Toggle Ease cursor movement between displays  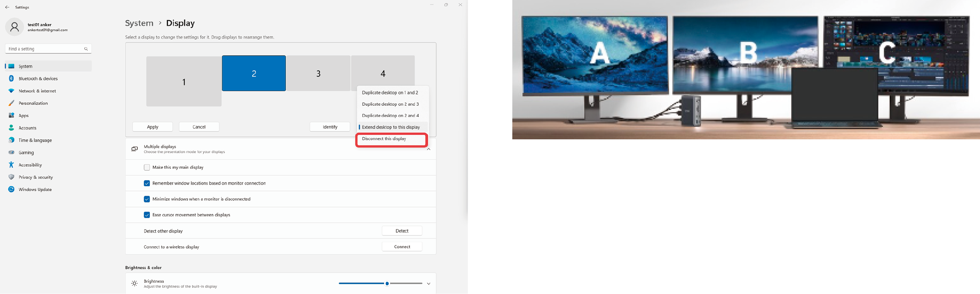(x=147, y=215)
